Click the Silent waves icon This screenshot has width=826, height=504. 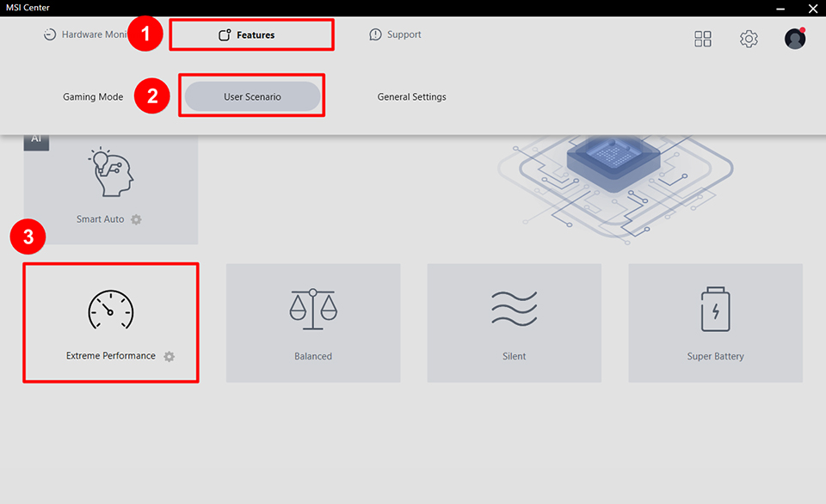515,309
